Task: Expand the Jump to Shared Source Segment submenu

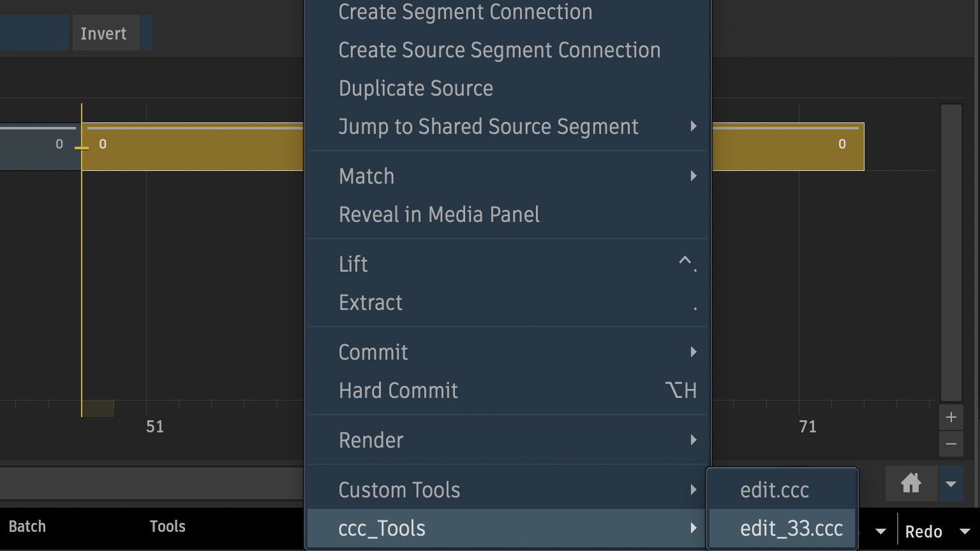Action: coord(694,126)
